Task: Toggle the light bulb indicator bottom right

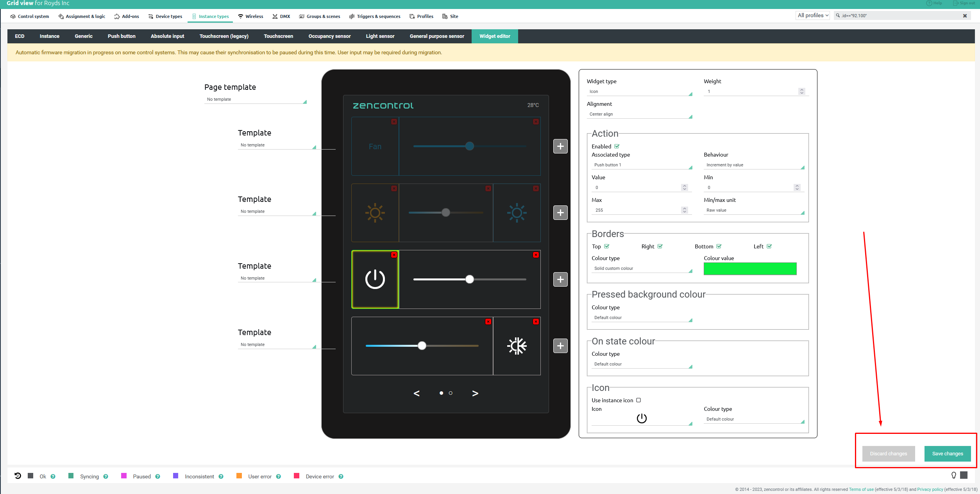Action: [954, 476]
